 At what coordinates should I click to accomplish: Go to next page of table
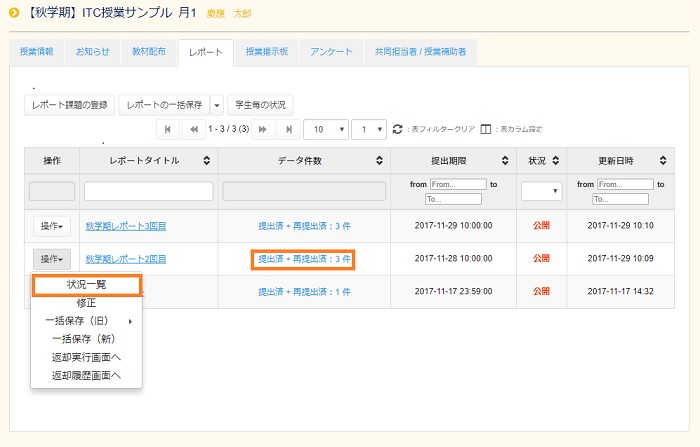tap(263, 130)
